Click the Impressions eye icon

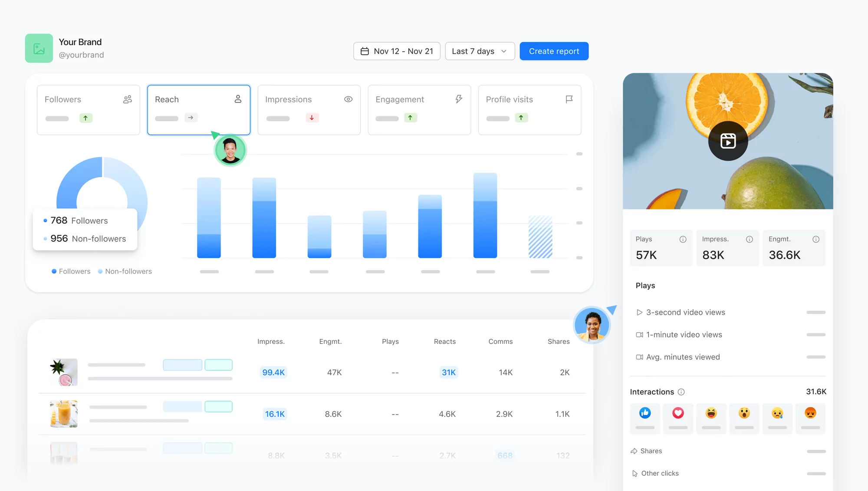click(x=348, y=99)
